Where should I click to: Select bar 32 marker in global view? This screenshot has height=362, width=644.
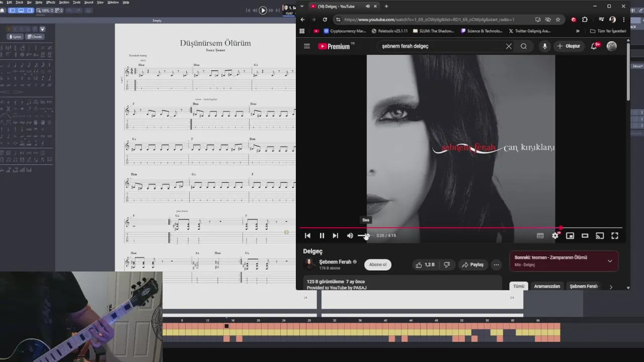pyautogui.click(x=335, y=320)
